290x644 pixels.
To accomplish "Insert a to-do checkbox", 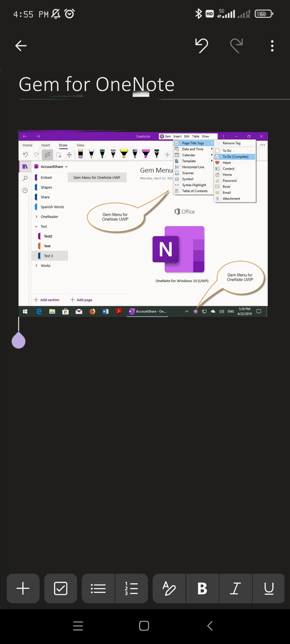I will pyautogui.click(x=60, y=588).
